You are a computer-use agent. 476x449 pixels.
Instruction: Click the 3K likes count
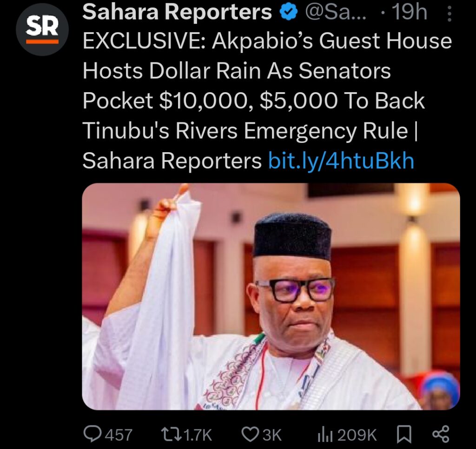[272, 435]
